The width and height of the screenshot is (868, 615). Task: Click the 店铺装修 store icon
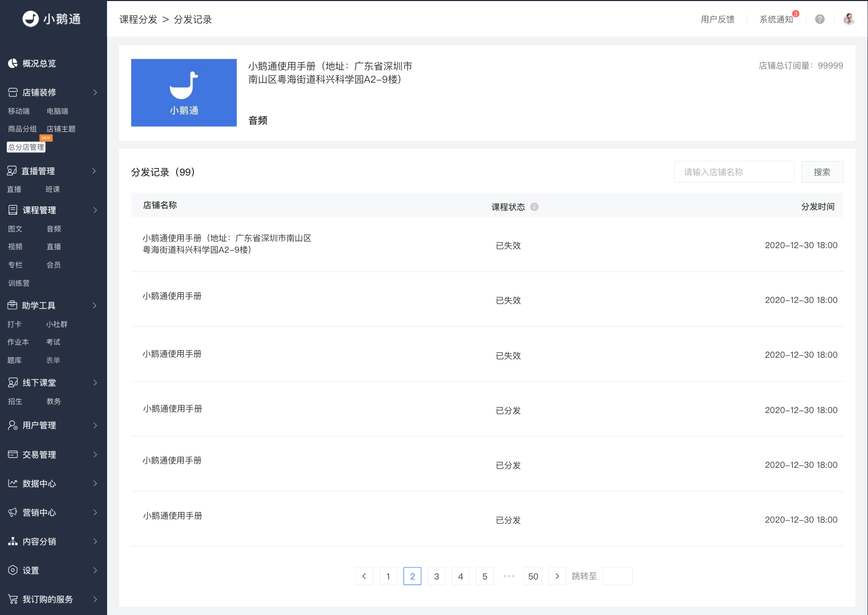point(13,92)
